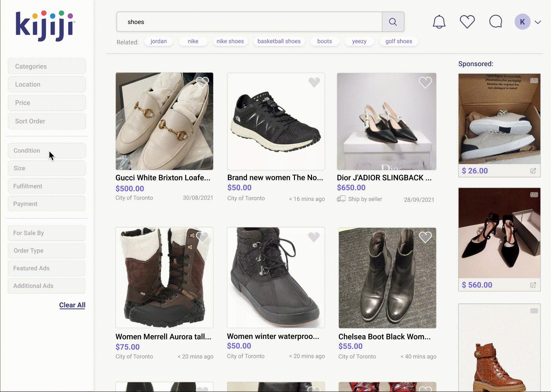Viewport: 551px width, 392px height.
Task: Open Brand new women The No... title
Action: (x=275, y=177)
